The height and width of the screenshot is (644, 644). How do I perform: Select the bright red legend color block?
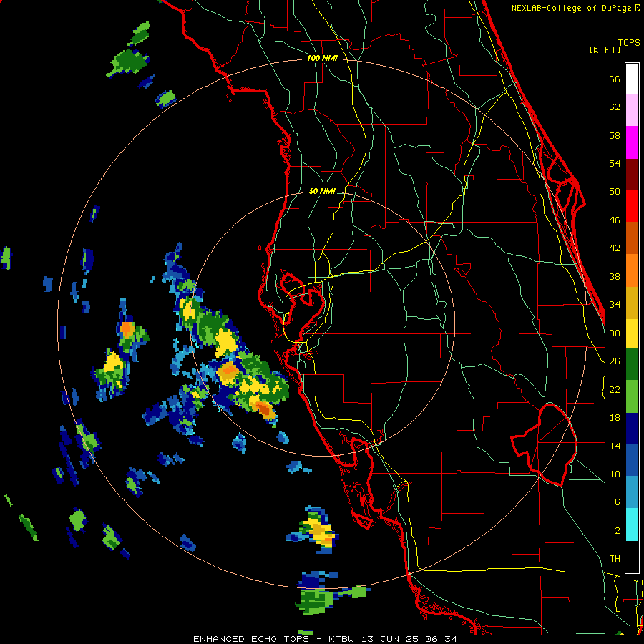[632, 206]
